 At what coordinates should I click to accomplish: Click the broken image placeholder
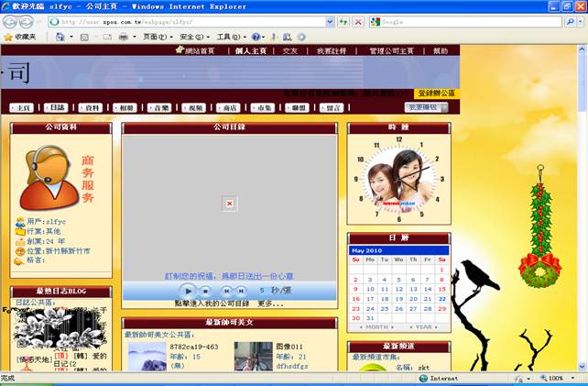tap(229, 203)
